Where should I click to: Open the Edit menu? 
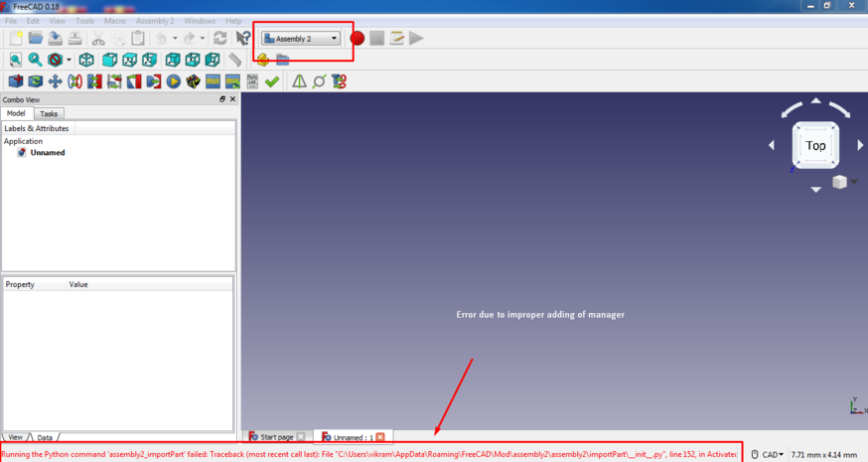coord(33,21)
